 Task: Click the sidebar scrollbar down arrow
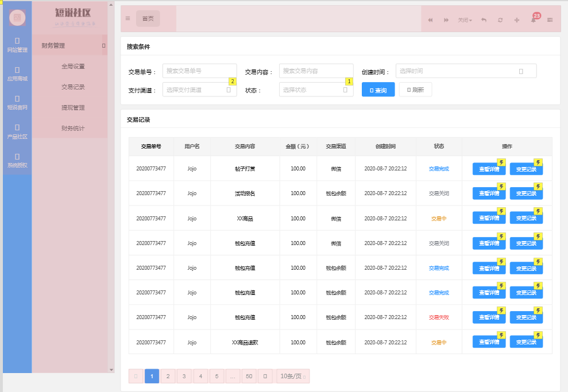111,370
